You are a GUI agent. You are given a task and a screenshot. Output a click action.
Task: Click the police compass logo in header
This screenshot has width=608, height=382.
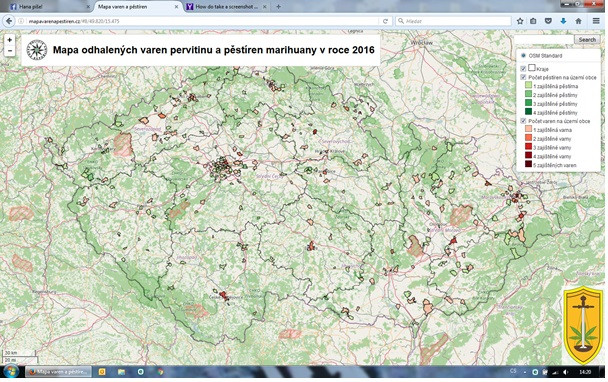pos(36,50)
